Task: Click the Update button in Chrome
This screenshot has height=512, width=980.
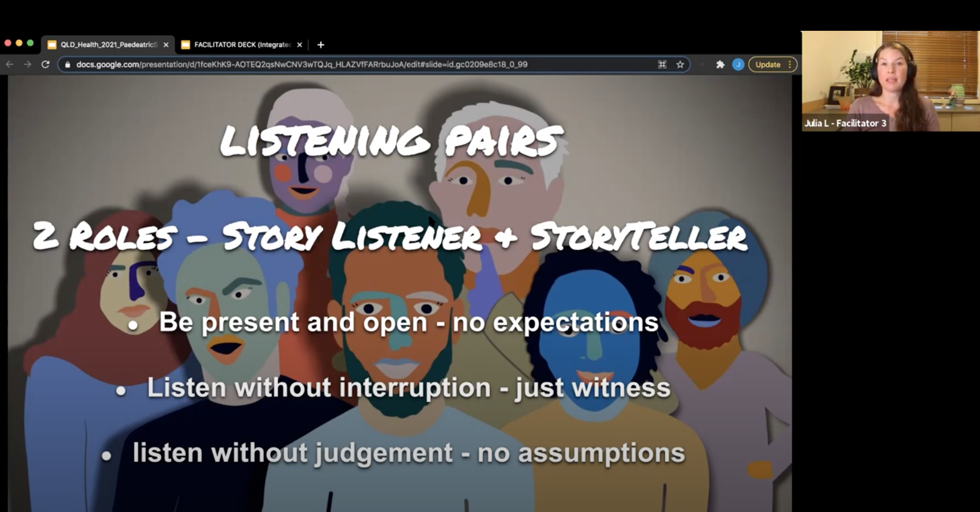Action: point(768,64)
